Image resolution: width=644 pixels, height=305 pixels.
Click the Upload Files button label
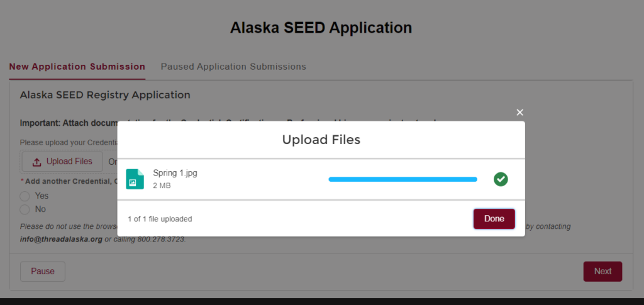tap(69, 162)
